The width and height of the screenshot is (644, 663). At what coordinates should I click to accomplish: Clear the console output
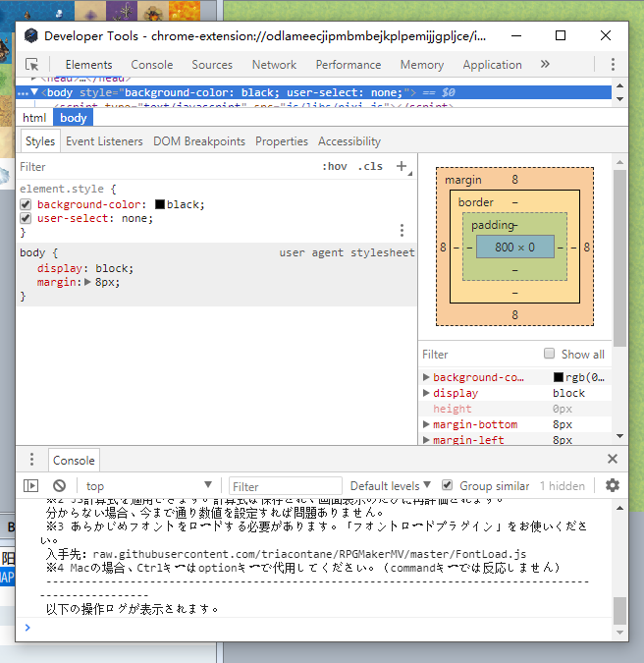click(x=59, y=485)
